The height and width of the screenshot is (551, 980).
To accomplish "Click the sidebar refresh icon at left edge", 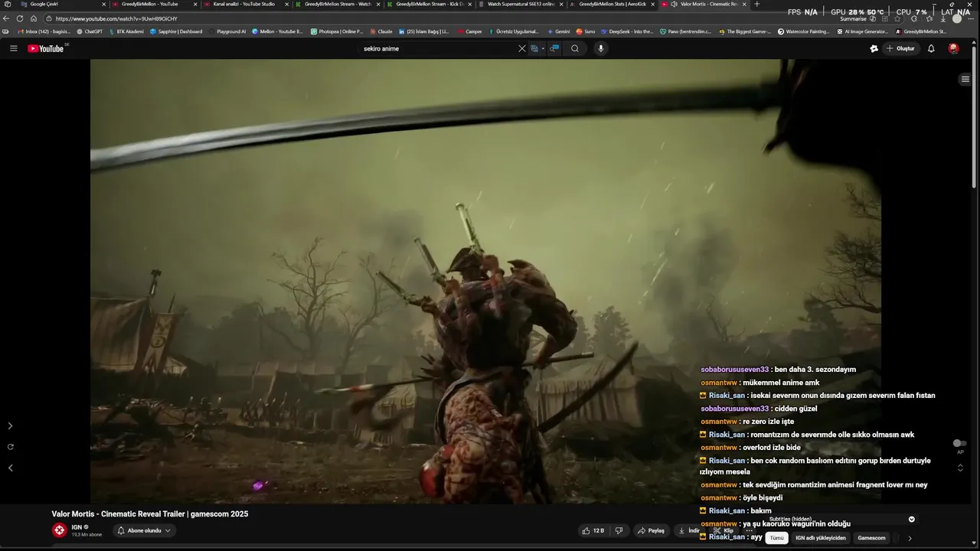I will click(10, 447).
